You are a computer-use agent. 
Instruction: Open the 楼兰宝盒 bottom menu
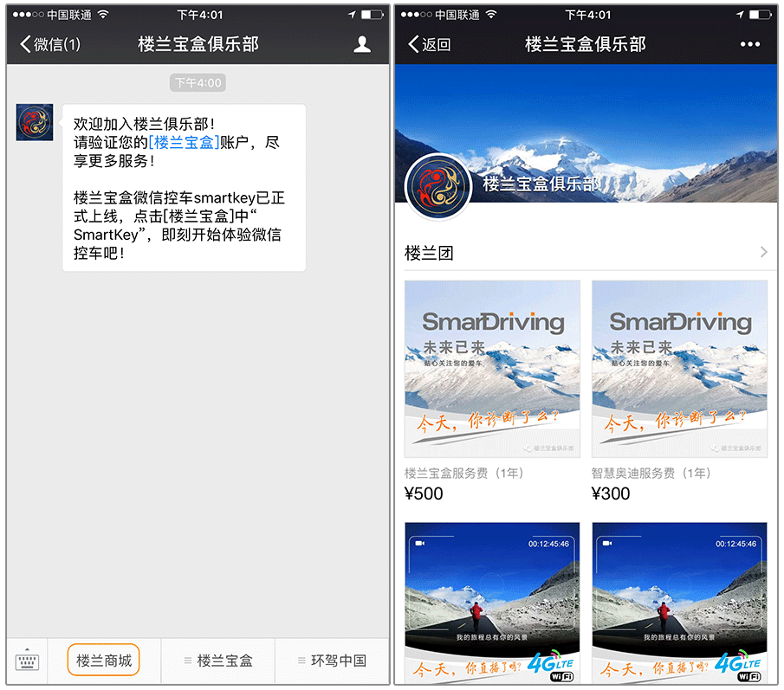tap(218, 661)
